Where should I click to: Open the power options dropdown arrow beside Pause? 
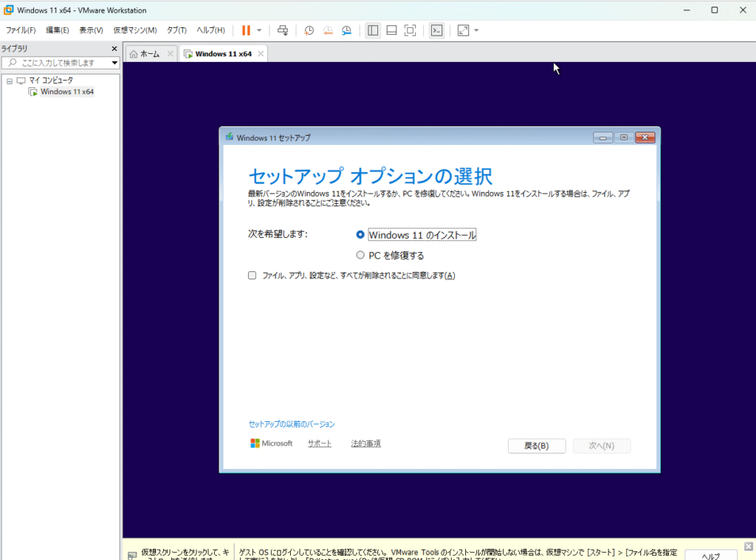click(259, 30)
